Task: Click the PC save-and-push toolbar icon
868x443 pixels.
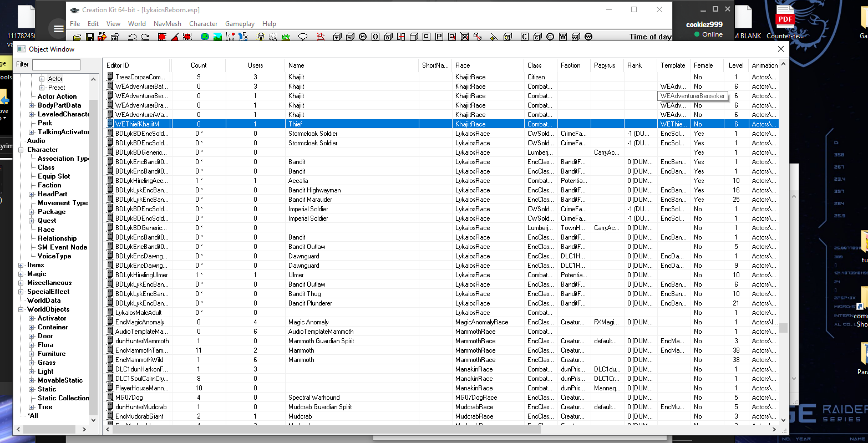Action: pos(102,37)
